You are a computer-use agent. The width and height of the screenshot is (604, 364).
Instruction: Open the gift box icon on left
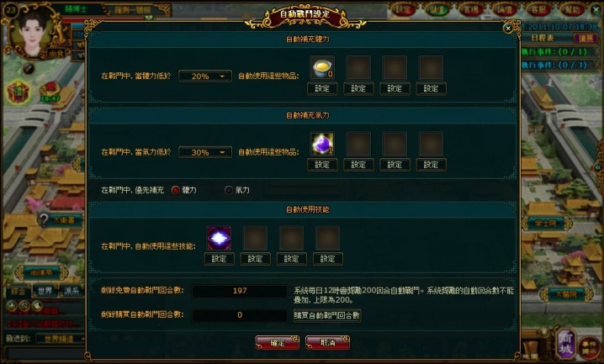click(x=18, y=92)
